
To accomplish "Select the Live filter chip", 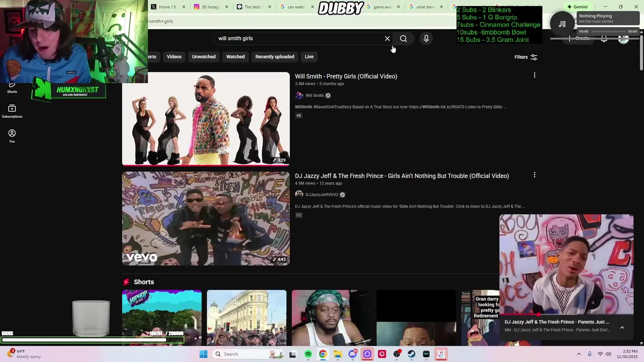I will (309, 57).
